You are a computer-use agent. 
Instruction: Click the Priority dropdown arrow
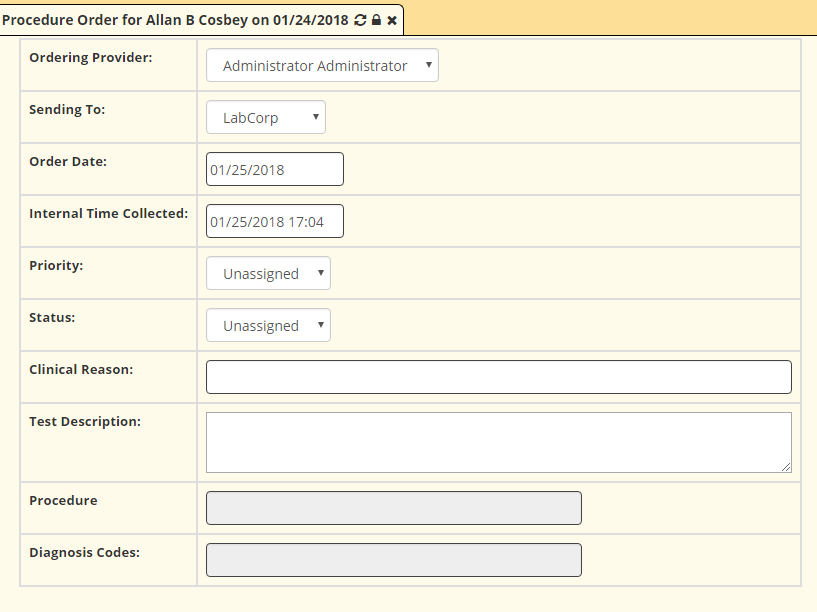[x=322, y=273]
